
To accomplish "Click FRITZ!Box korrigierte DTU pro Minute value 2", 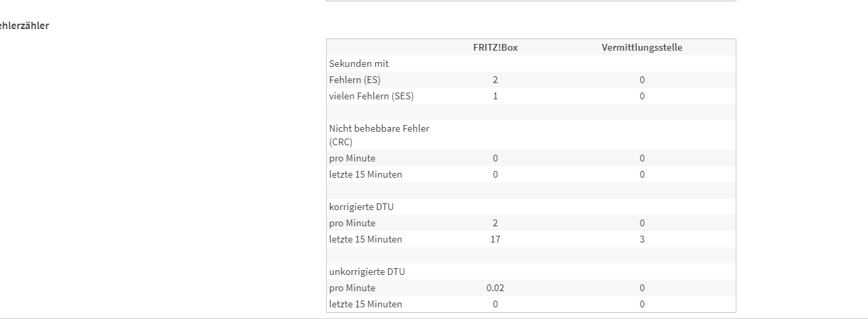I will point(495,223).
